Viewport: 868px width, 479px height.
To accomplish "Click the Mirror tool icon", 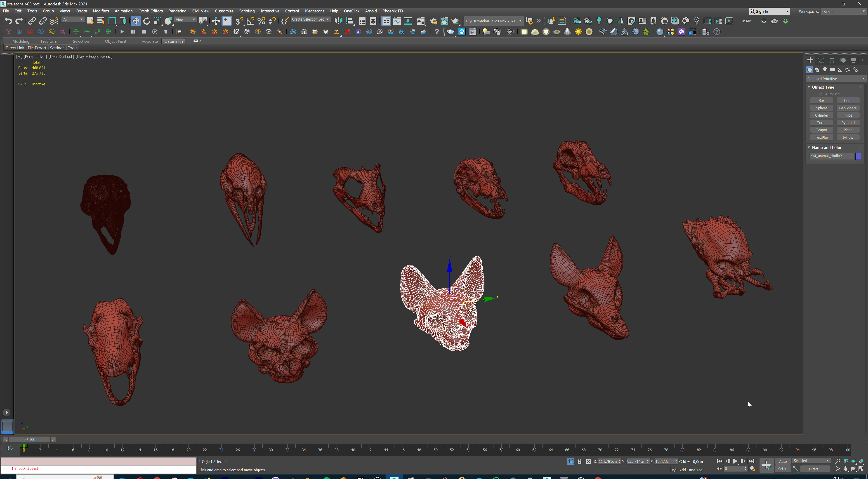I will pyautogui.click(x=338, y=21).
